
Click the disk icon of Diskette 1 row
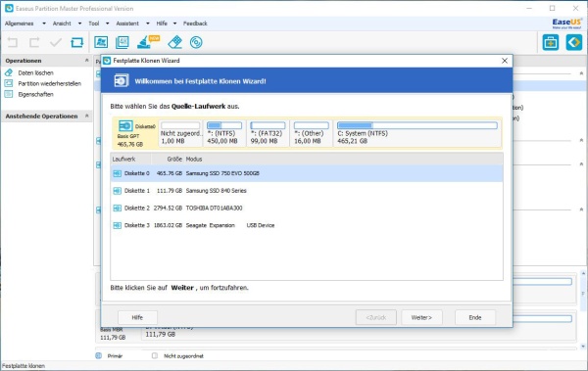[117, 191]
